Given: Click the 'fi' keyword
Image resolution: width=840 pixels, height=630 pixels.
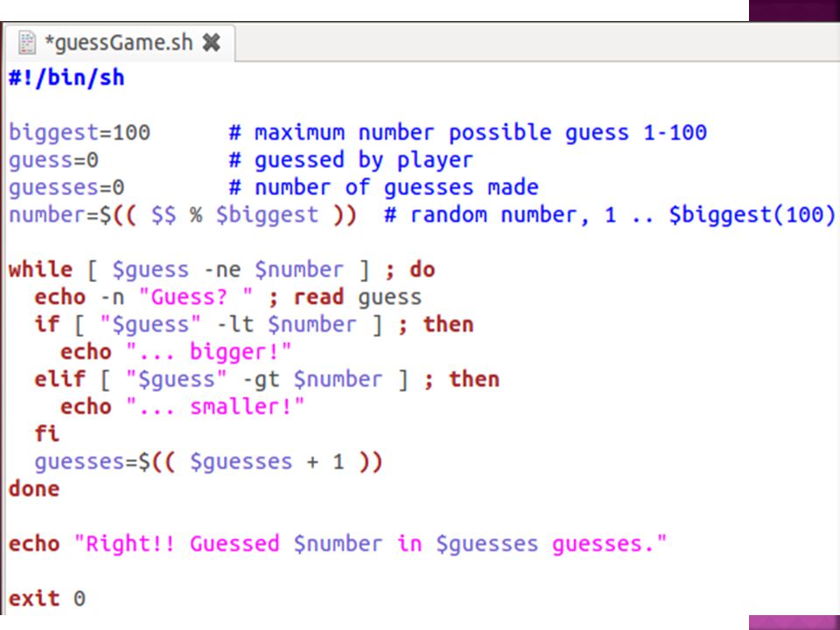Looking at the screenshot, I should point(46,434).
